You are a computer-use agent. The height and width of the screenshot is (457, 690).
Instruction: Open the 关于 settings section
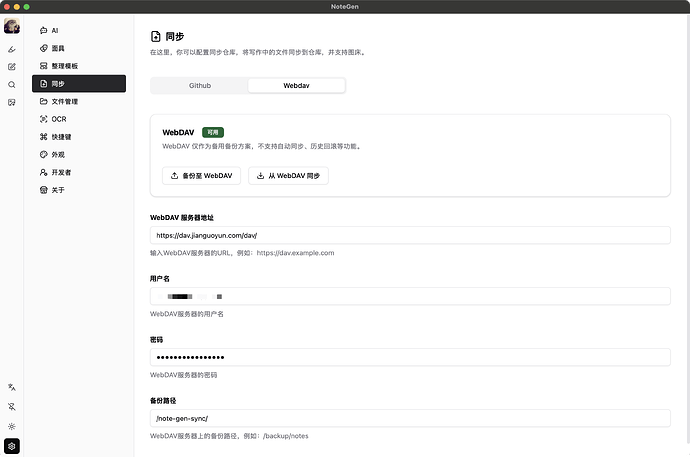pos(79,190)
